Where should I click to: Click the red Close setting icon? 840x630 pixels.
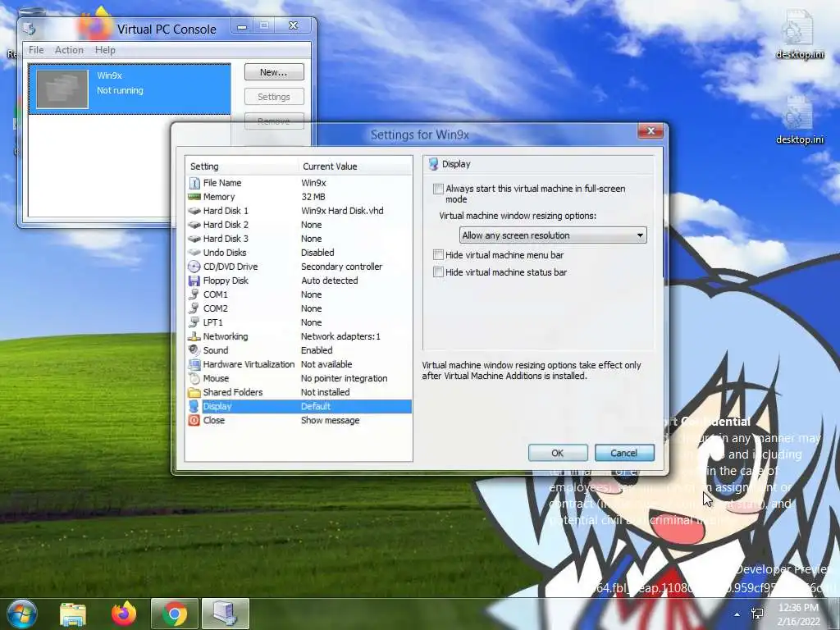[x=194, y=420]
